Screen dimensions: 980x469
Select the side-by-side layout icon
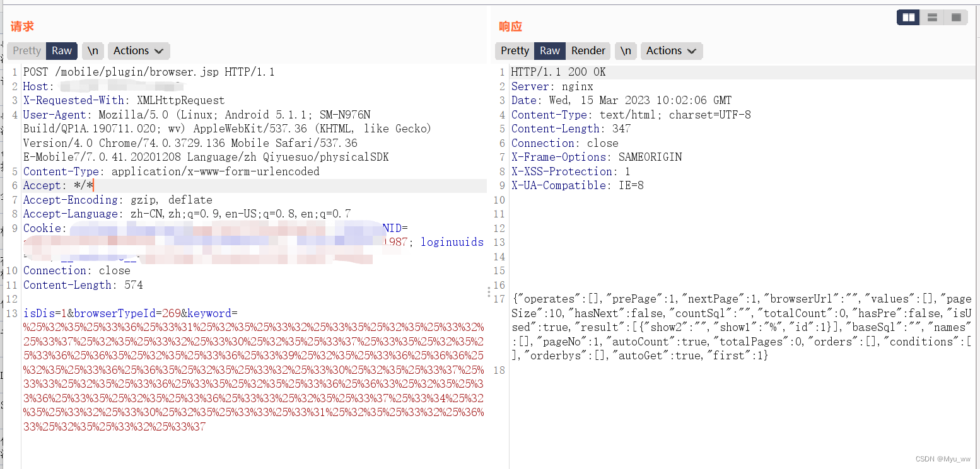click(x=909, y=18)
